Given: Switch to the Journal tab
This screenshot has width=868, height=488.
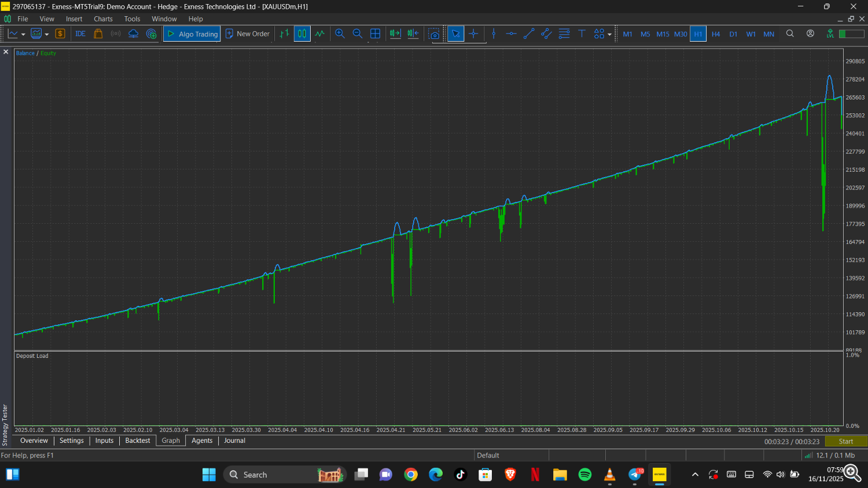Looking at the screenshot, I should 234,441.
